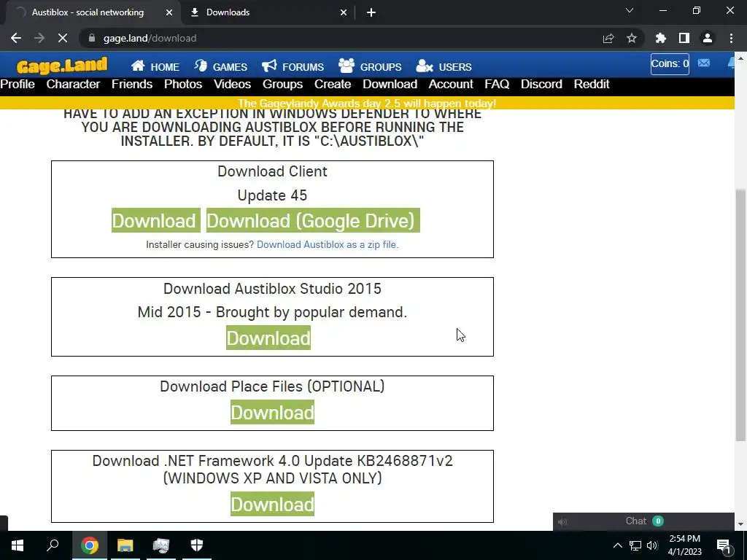Click Download Austiblox as a zip file link
This screenshot has height=560, width=747.
(x=328, y=245)
